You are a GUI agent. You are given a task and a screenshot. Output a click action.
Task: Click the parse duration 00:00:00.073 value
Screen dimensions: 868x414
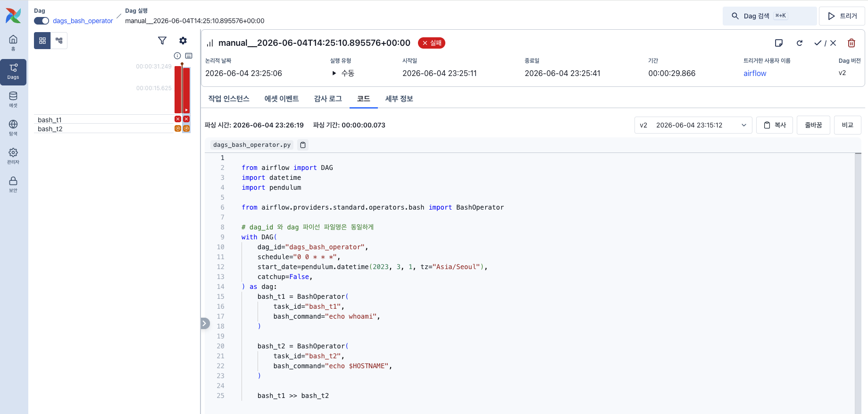click(x=363, y=125)
